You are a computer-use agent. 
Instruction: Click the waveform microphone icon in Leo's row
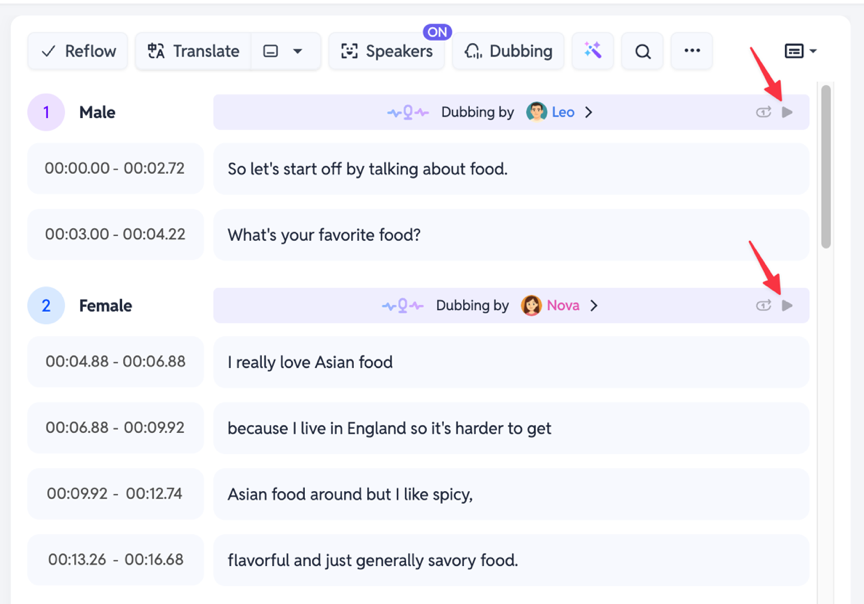coord(408,112)
